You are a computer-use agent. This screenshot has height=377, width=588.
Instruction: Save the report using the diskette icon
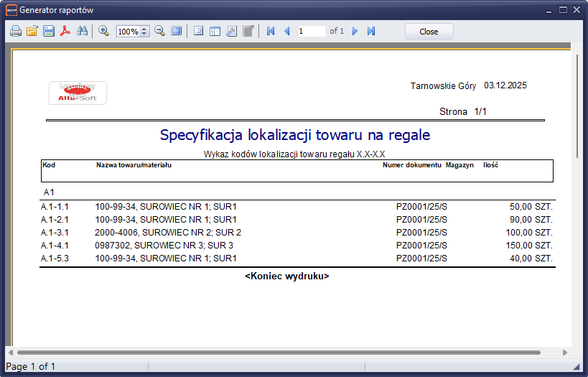[49, 32]
